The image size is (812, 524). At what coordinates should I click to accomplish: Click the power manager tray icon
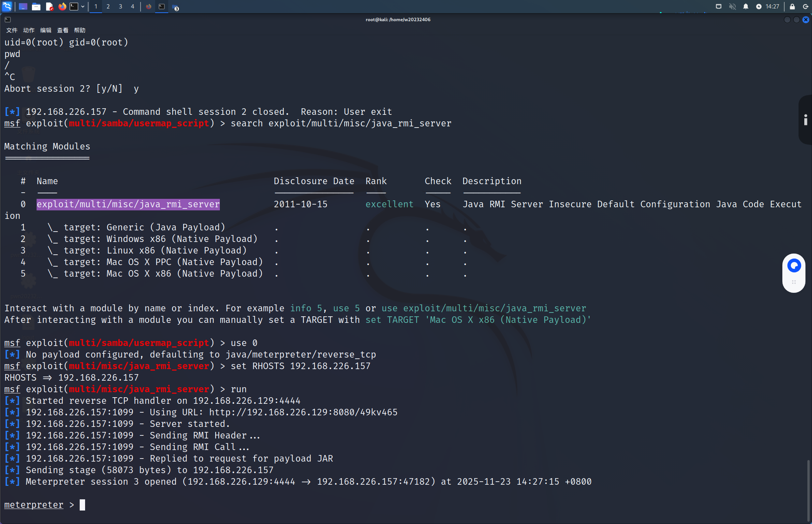758,7
